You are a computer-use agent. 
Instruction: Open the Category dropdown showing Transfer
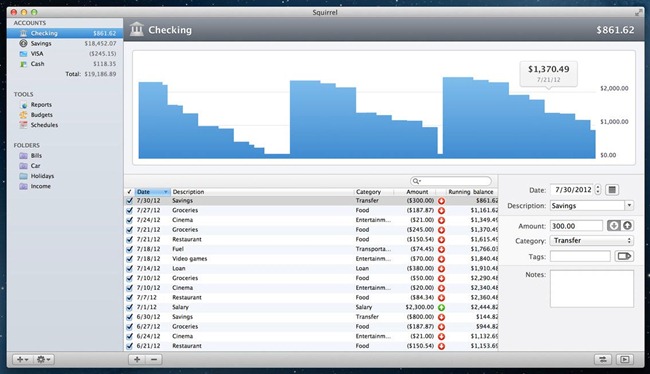592,240
